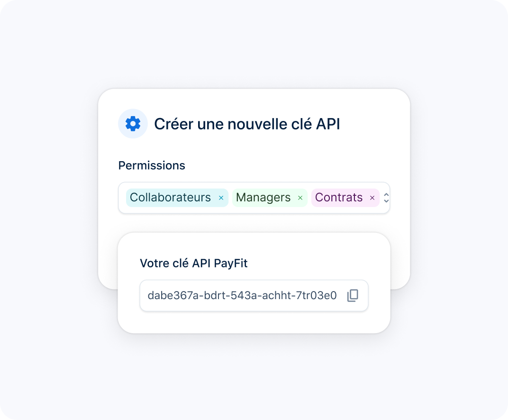Image resolution: width=508 pixels, height=420 pixels.
Task: Click the green Managers chip background
Action: pos(270,198)
